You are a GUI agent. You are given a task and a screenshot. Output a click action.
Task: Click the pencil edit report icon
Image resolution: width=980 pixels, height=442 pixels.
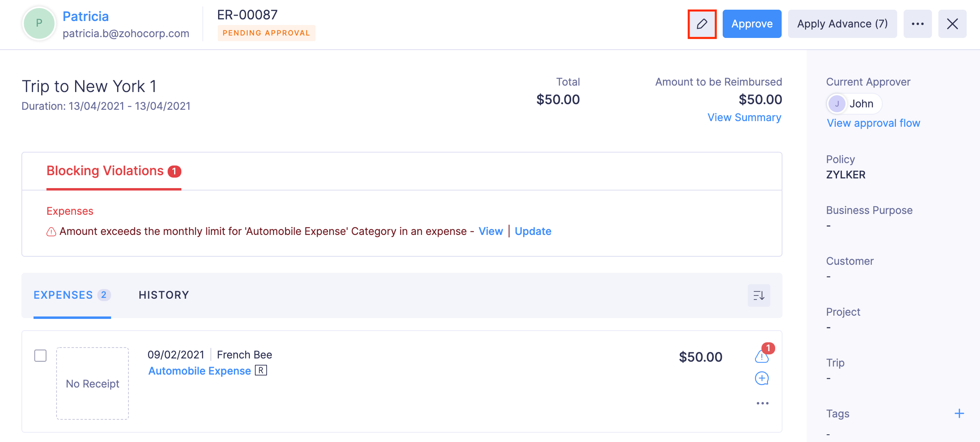[702, 24]
